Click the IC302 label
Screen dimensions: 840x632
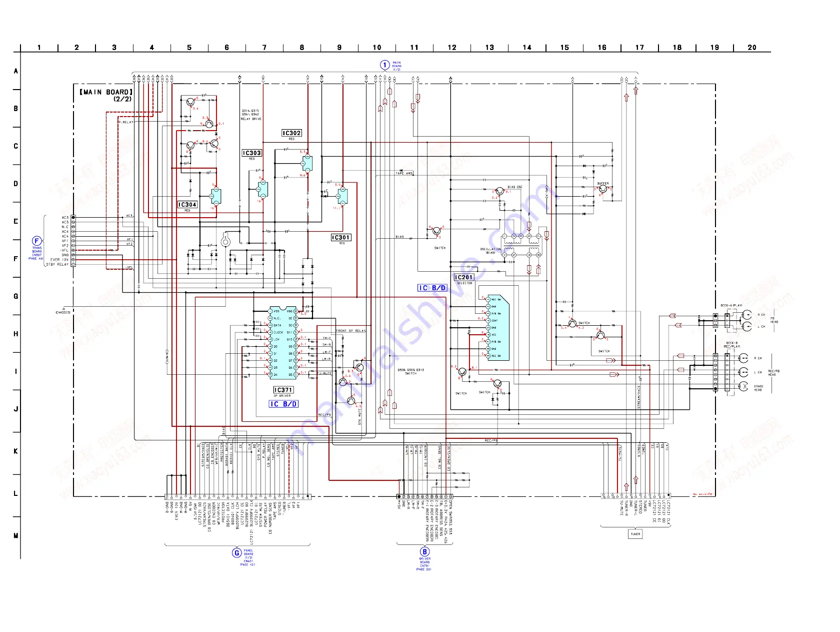(x=291, y=133)
